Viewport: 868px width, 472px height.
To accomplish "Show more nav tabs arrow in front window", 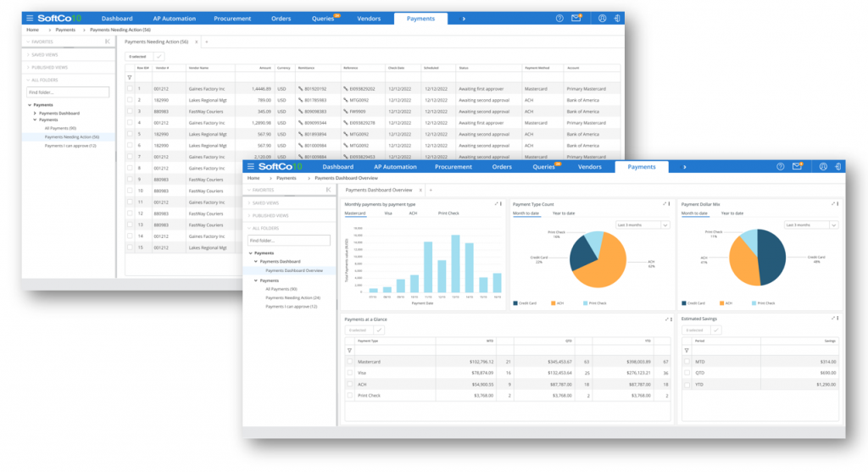I will coord(684,167).
